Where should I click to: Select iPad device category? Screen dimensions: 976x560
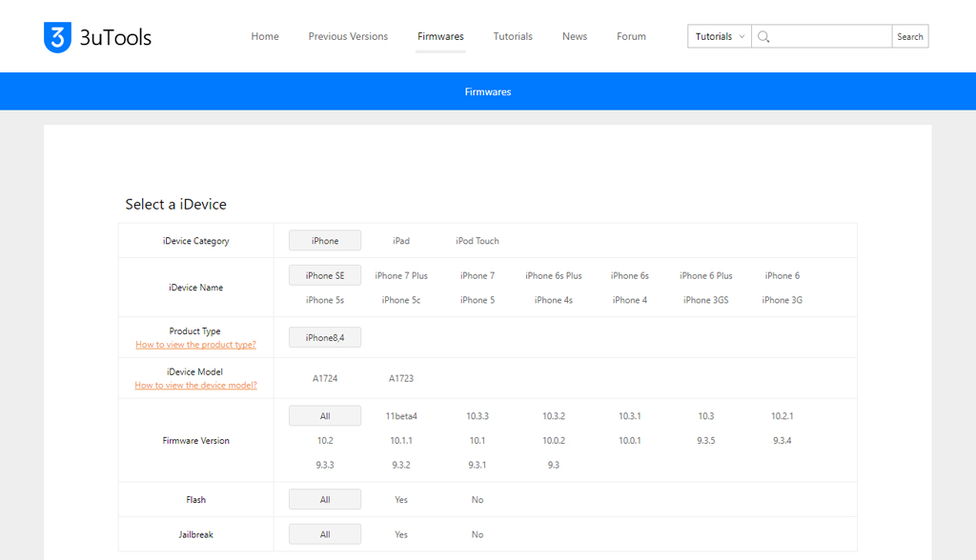(401, 241)
